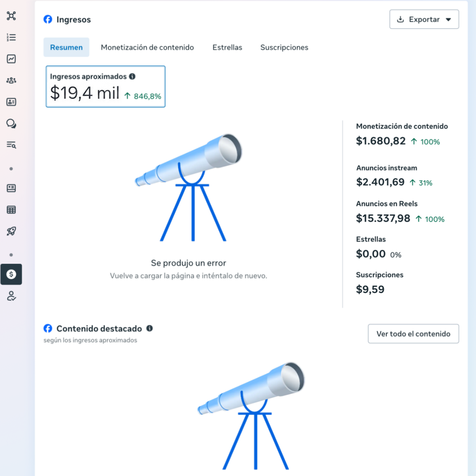Viewport: 476px width, 476px height.
Task: Open the news feed card sidebar icon
Action: [x=11, y=188]
